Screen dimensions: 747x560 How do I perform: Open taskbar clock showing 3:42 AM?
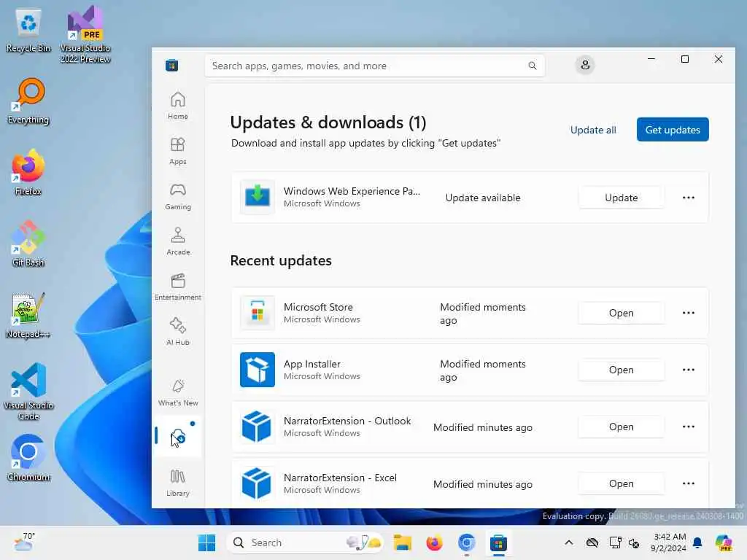(x=669, y=542)
